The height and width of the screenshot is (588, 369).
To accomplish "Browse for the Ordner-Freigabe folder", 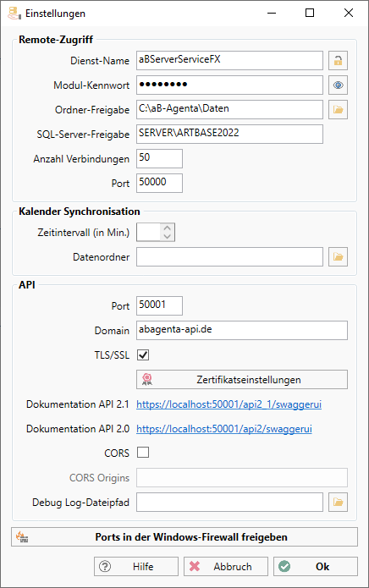I will pos(338,109).
